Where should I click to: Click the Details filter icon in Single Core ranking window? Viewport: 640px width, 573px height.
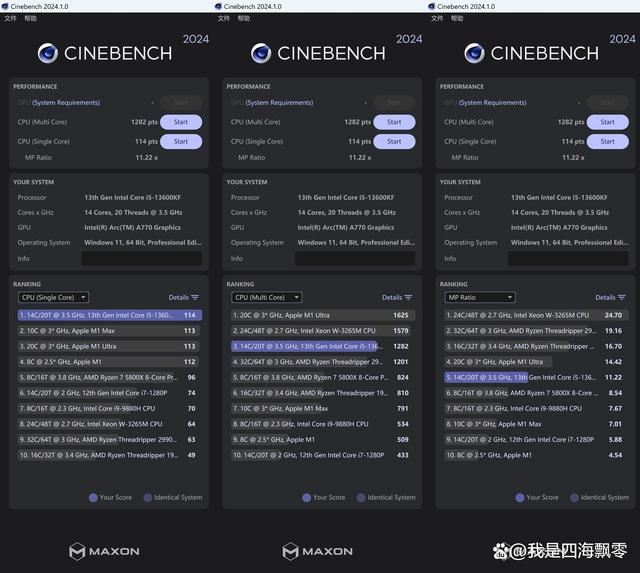(x=195, y=297)
